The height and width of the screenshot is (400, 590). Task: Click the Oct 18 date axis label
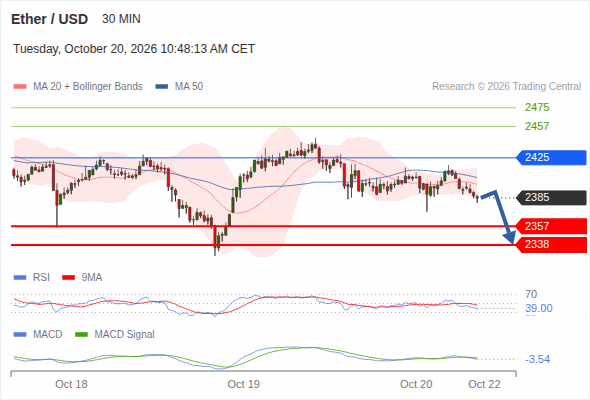point(71,384)
